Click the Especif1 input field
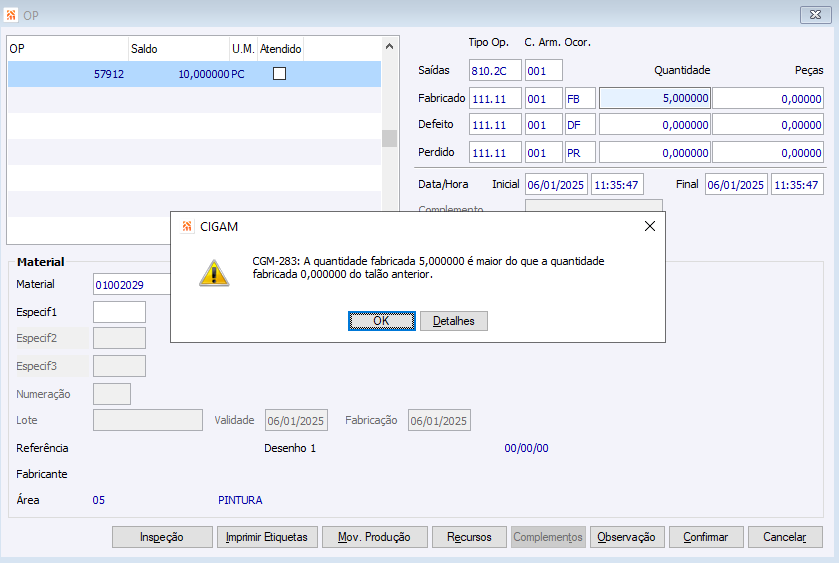This screenshot has height=563, width=839. click(119, 312)
